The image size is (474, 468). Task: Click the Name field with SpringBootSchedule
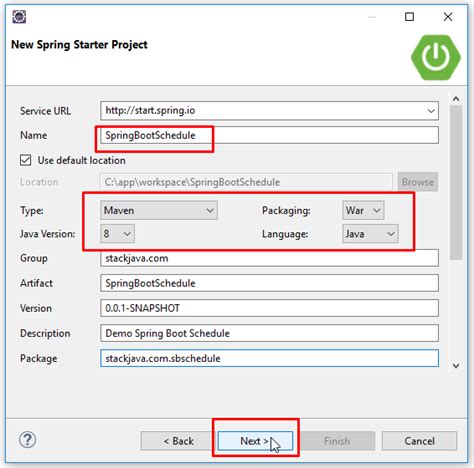(x=269, y=135)
